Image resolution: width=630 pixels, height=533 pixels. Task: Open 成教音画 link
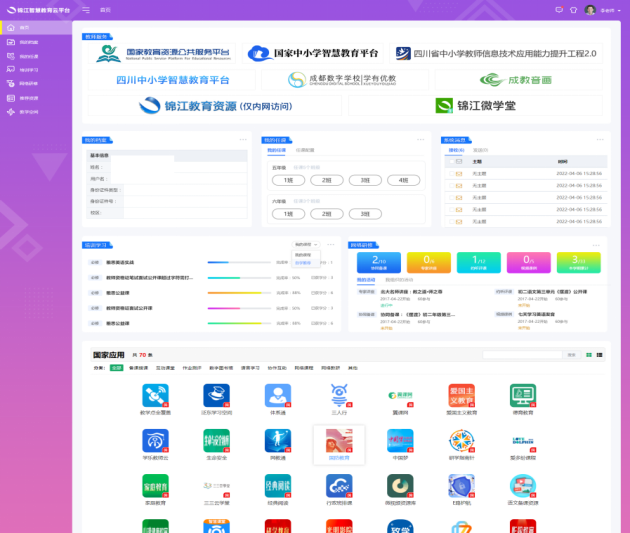pos(518,80)
